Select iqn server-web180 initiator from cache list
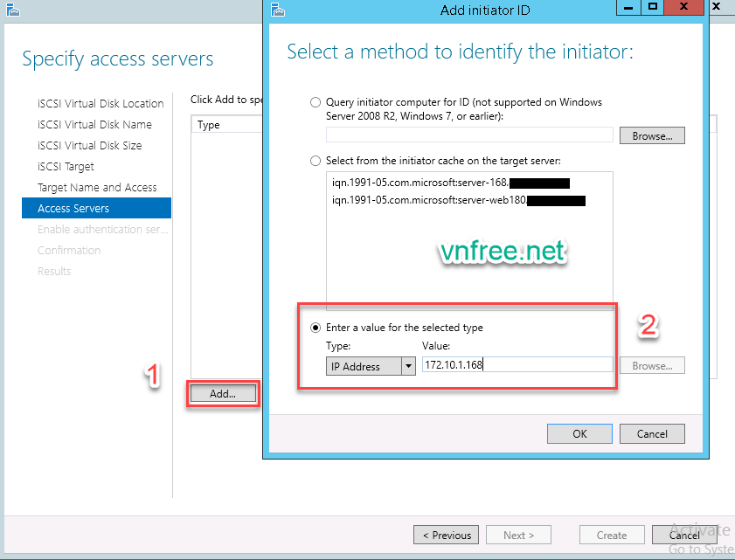Image resolution: width=735 pixels, height=560 pixels. click(428, 200)
